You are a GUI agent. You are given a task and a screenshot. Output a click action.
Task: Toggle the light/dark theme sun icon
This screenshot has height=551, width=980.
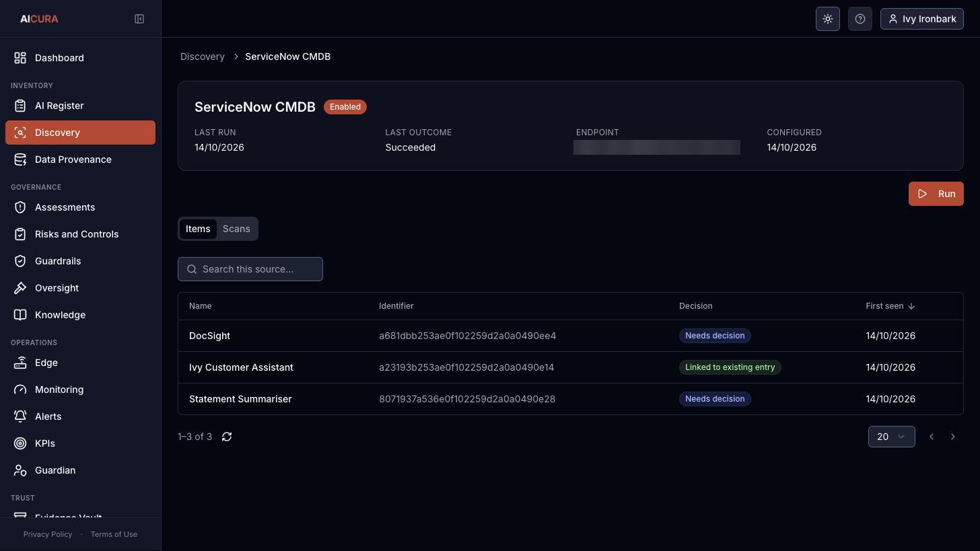click(x=828, y=19)
